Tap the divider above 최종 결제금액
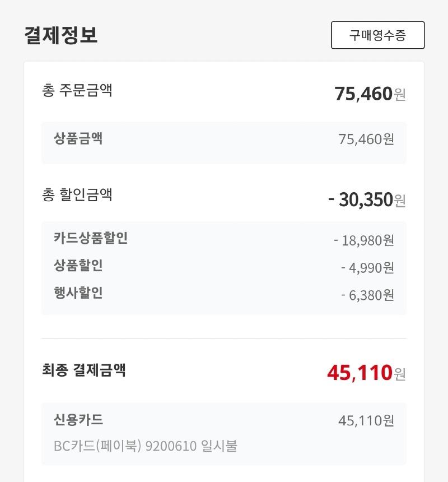The height and width of the screenshot is (482, 448). 224,339
